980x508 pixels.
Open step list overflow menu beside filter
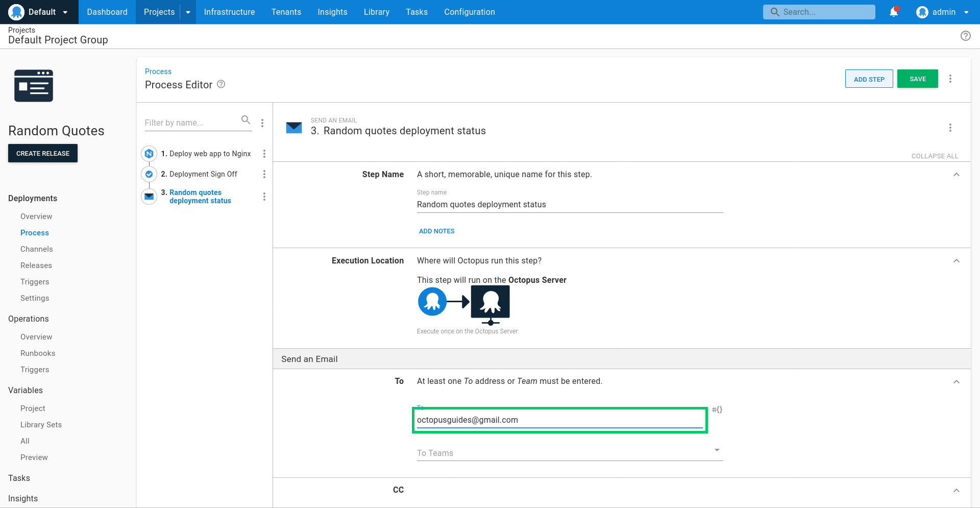[262, 123]
